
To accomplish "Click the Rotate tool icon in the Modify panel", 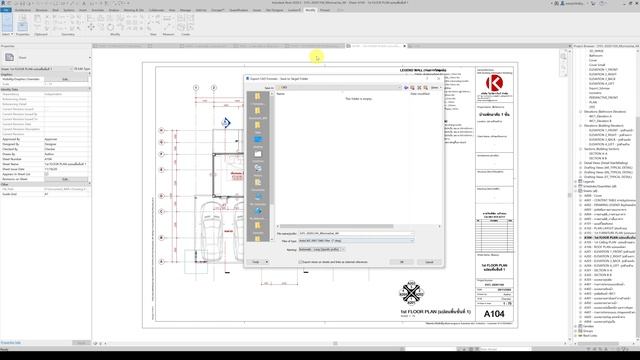I will pyautogui.click(x=110, y=27).
